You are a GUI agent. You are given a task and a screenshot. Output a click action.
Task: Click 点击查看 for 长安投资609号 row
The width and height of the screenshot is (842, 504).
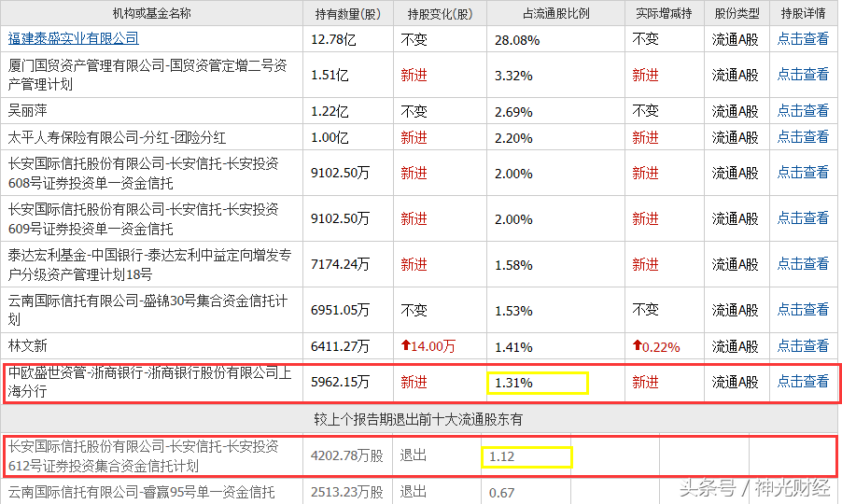803,217
